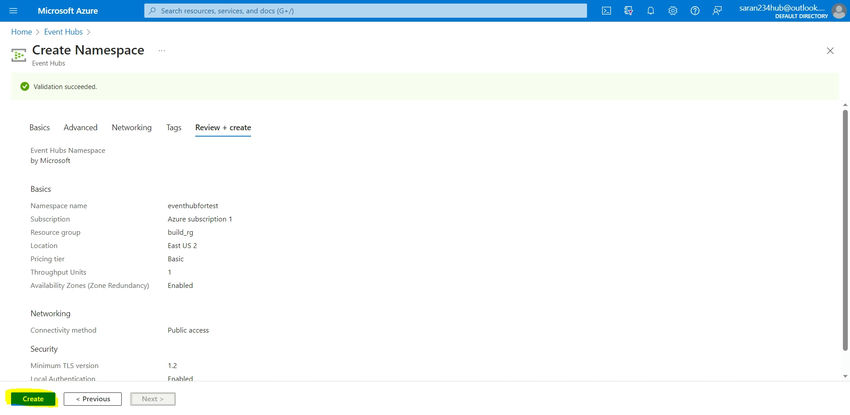Open the ellipsis menu beside Create Namespace
850x415 pixels.
pyautogui.click(x=162, y=50)
